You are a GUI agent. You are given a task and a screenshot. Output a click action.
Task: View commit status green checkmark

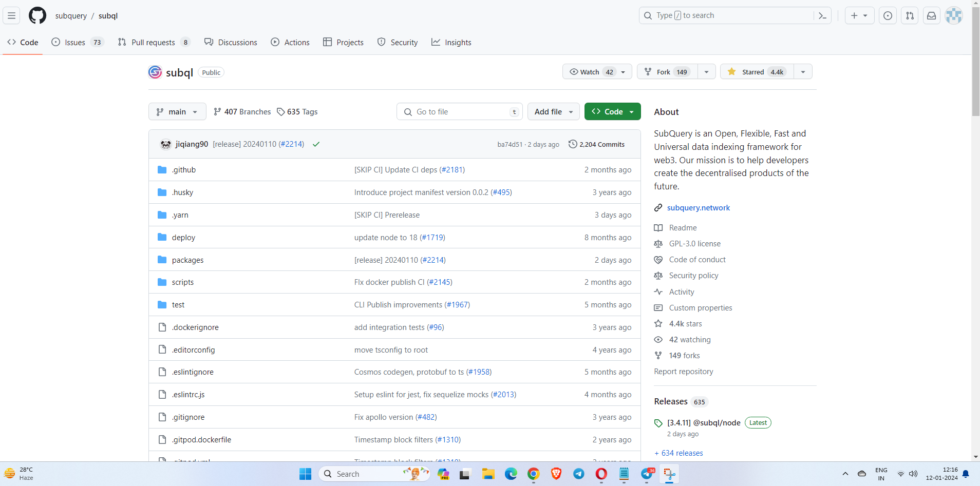pyautogui.click(x=316, y=144)
